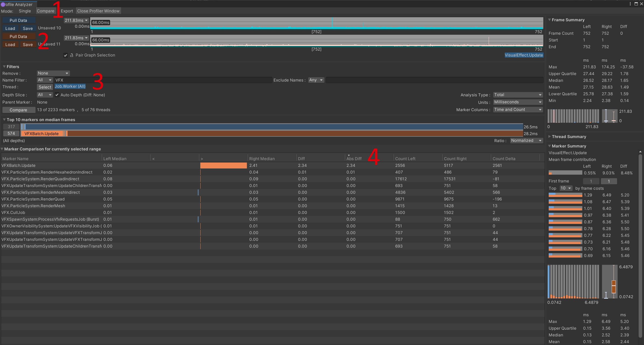This screenshot has height=345, width=644.
Task: Open the window options kebab menu icon
Action: (630, 4)
